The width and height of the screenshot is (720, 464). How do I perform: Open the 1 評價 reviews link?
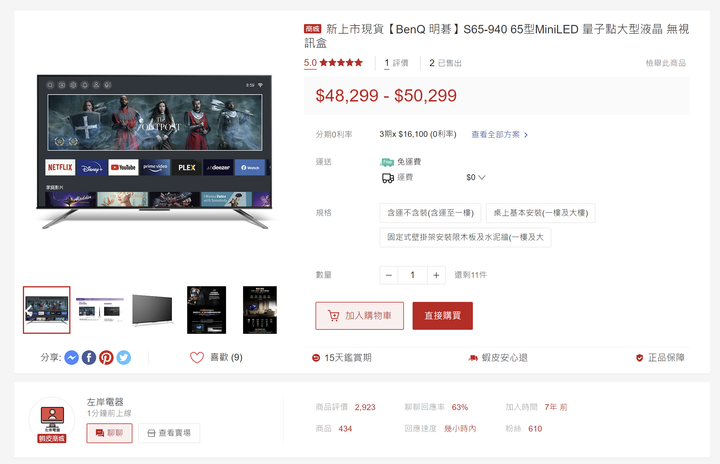(x=396, y=63)
